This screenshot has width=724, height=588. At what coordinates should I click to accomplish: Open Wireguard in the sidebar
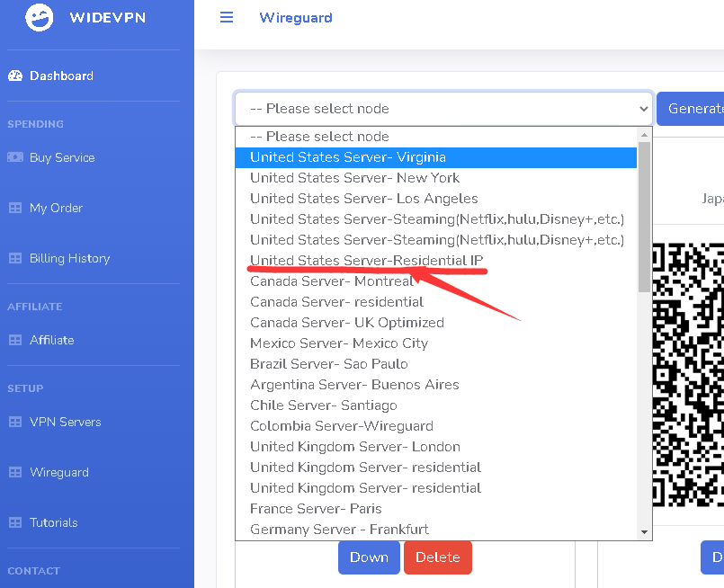pyautogui.click(x=59, y=472)
